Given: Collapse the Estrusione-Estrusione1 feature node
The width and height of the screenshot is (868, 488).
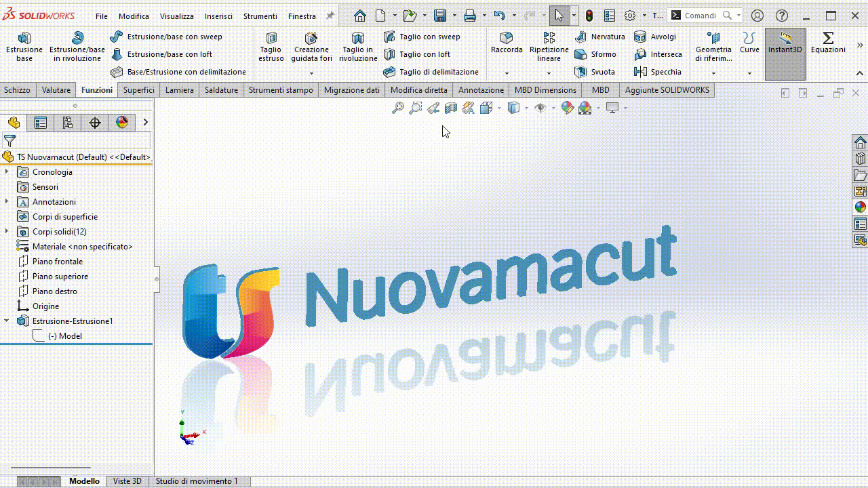Looking at the screenshot, I should [x=7, y=321].
